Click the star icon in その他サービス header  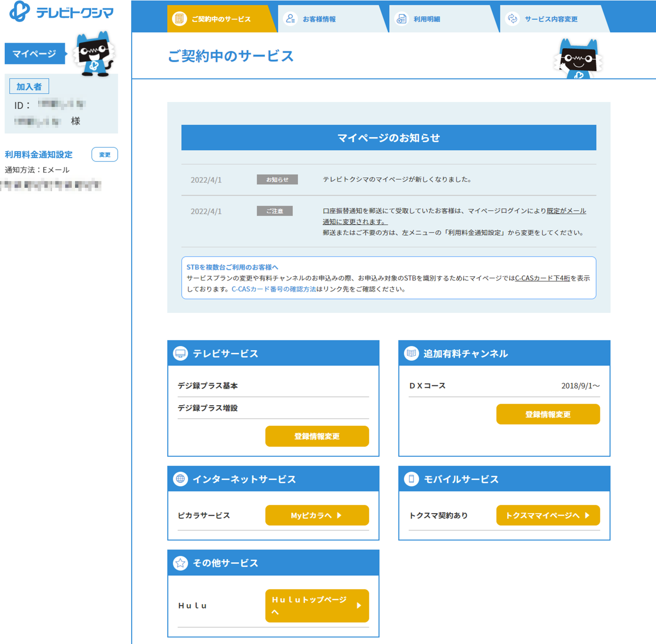pyautogui.click(x=180, y=563)
